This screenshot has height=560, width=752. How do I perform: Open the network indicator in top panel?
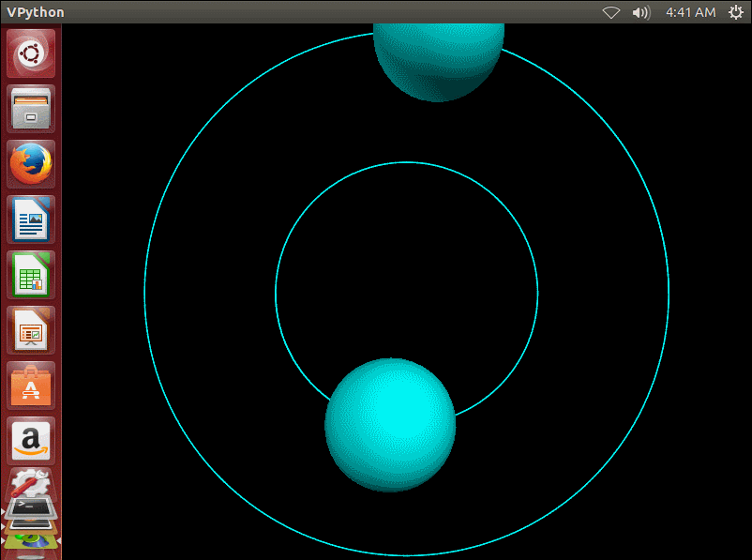(611, 12)
